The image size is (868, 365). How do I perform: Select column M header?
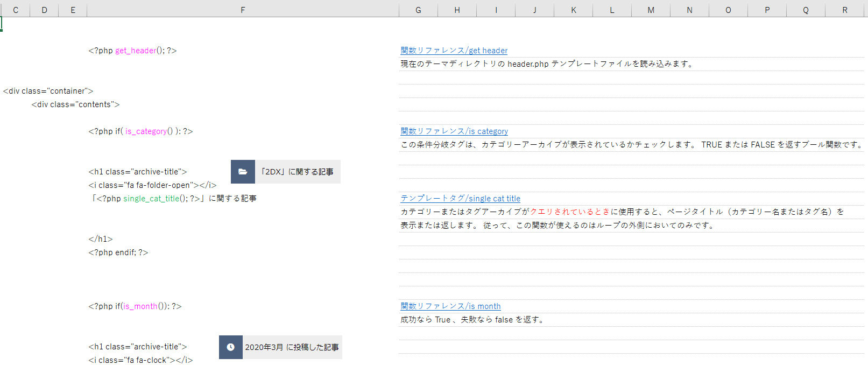651,10
